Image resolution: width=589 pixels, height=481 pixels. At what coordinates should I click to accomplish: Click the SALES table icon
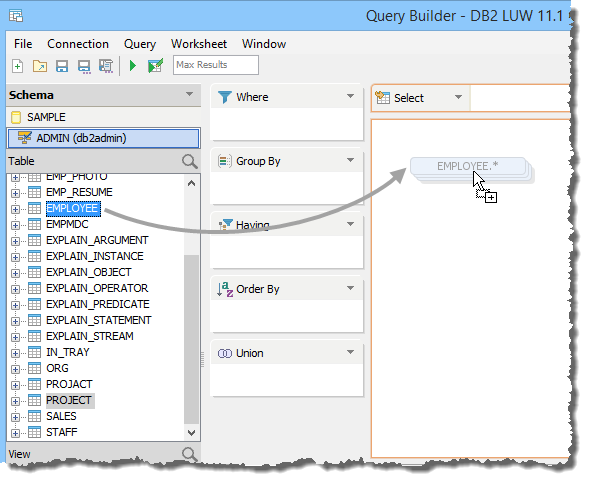point(35,416)
